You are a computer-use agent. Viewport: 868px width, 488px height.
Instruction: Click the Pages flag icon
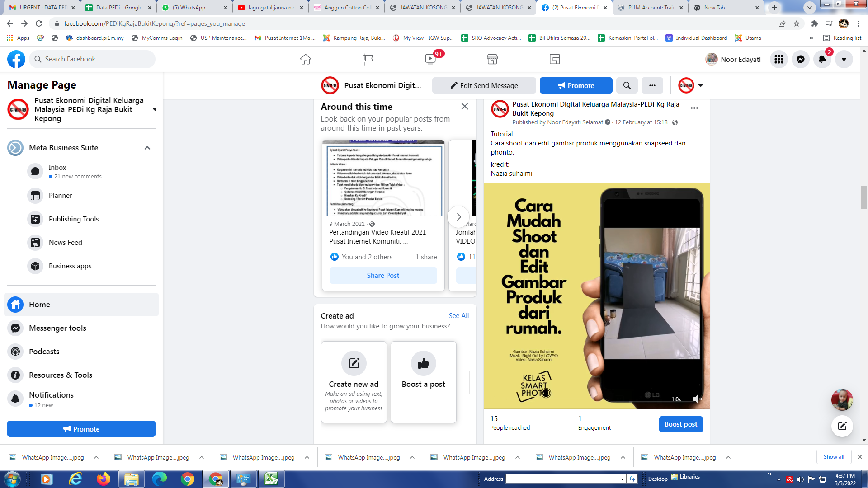[368, 59]
